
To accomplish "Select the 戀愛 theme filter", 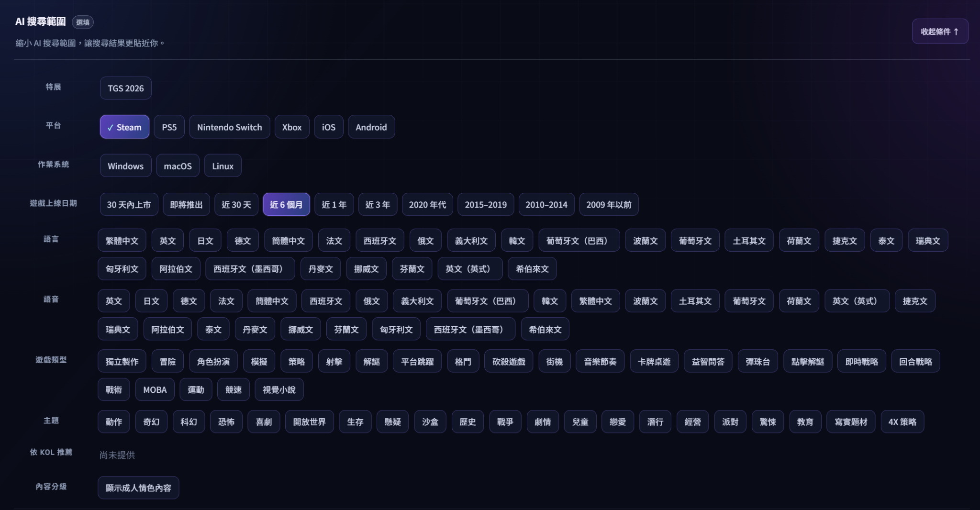I will (x=618, y=421).
